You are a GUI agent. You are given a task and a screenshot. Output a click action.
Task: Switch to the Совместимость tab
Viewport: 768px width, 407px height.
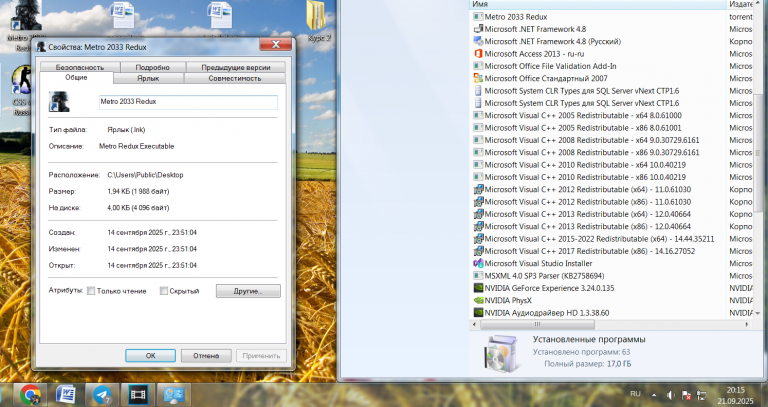(235, 78)
